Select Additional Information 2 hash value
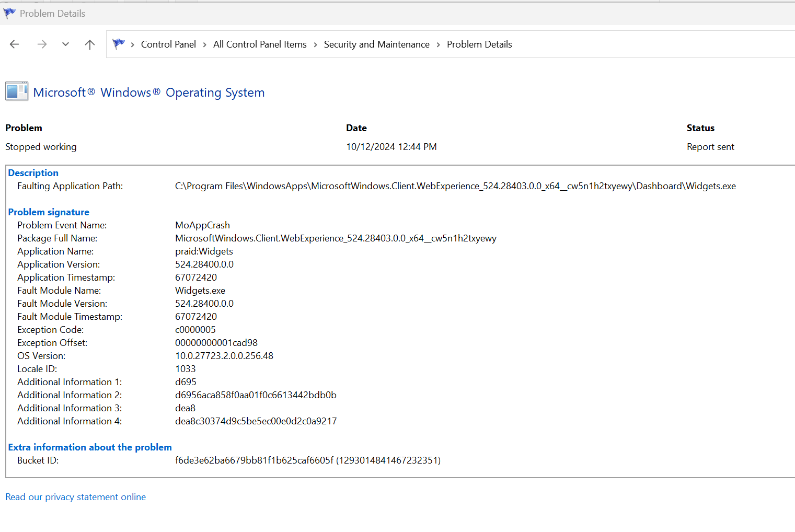The height and width of the screenshot is (532, 795). 256,395
